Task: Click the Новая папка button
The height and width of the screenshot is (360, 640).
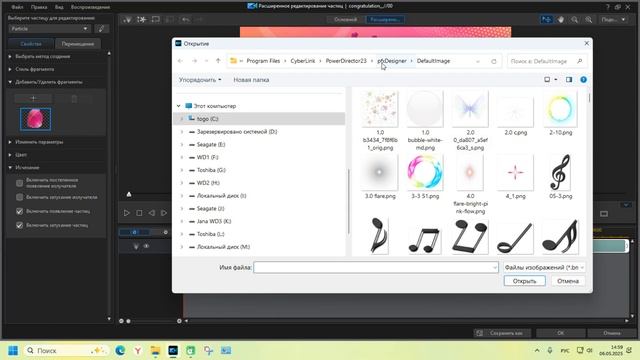Action: point(251,80)
